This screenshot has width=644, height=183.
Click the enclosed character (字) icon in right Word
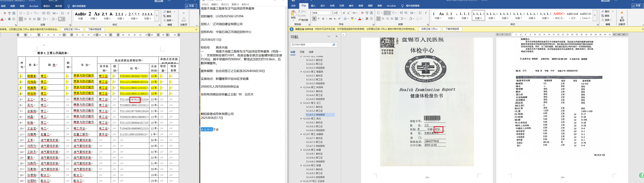(x=371, y=19)
